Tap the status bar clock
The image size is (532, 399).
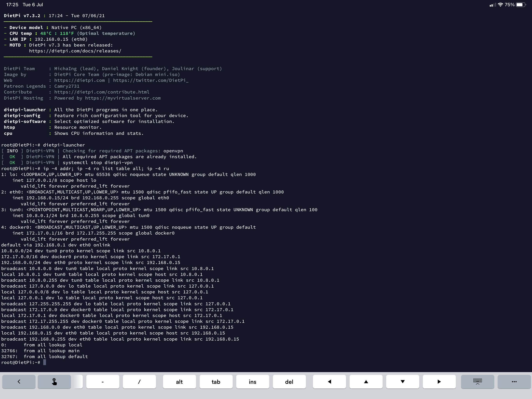pyautogui.click(x=12, y=4)
